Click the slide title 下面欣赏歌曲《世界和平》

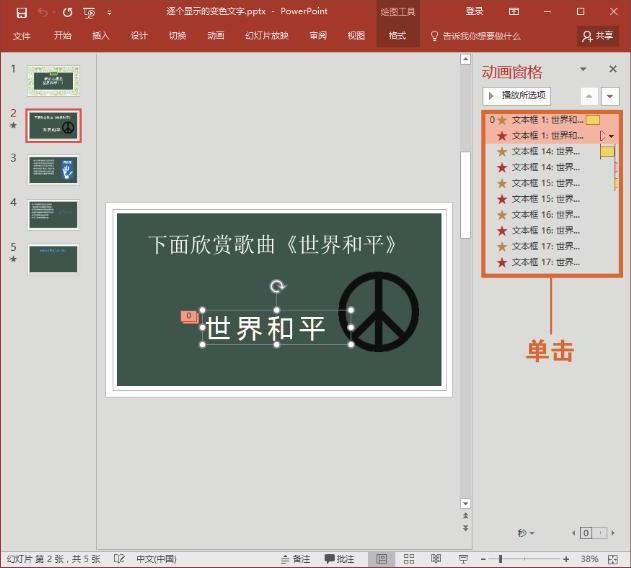click(272, 245)
